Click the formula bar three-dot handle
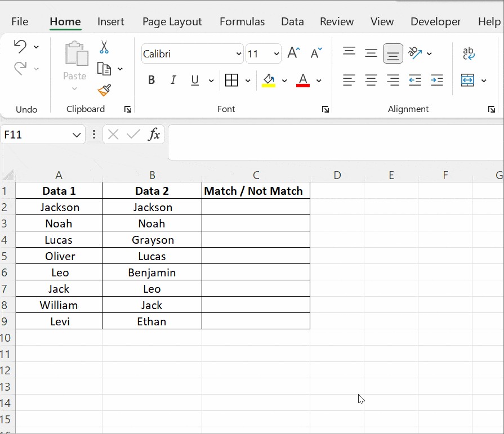Viewport: 504px width, 434px height. point(94,135)
